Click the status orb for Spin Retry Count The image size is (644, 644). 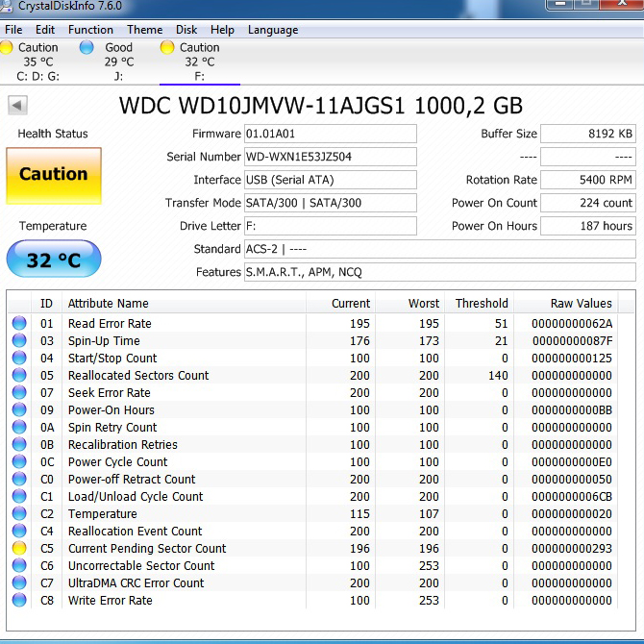point(19,427)
